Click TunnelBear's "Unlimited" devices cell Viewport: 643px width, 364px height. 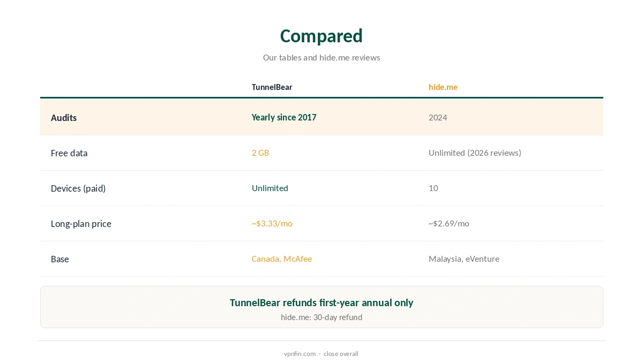[270, 188]
